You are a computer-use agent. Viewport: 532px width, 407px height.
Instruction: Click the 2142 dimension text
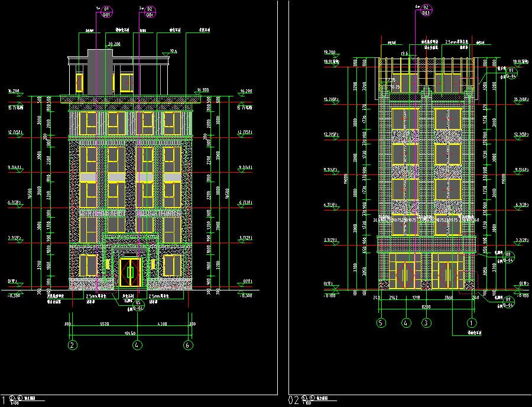[393, 298]
